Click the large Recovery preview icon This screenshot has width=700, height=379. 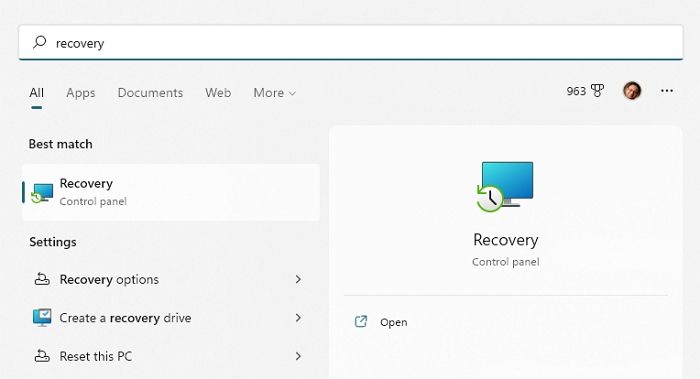click(x=504, y=187)
